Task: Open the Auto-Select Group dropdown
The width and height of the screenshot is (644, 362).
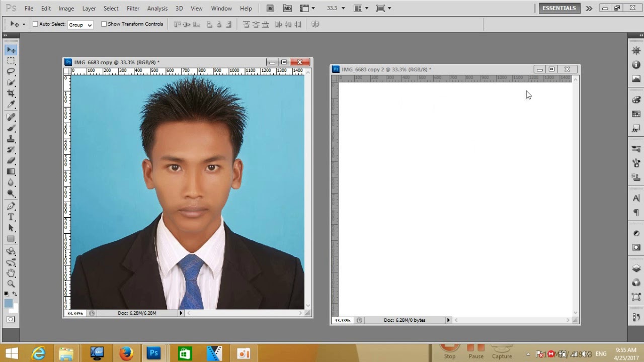Action: tap(80, 25)
